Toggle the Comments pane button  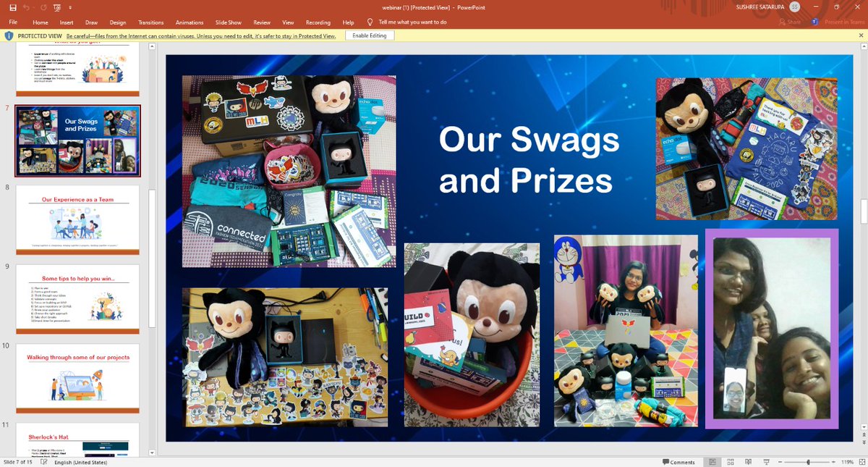[x=678, y=462]
